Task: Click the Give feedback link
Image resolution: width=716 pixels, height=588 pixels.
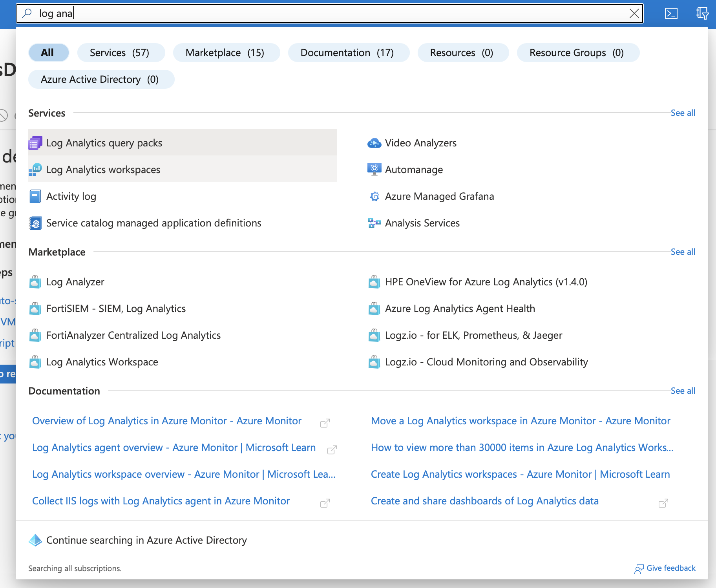Action: 665,568
